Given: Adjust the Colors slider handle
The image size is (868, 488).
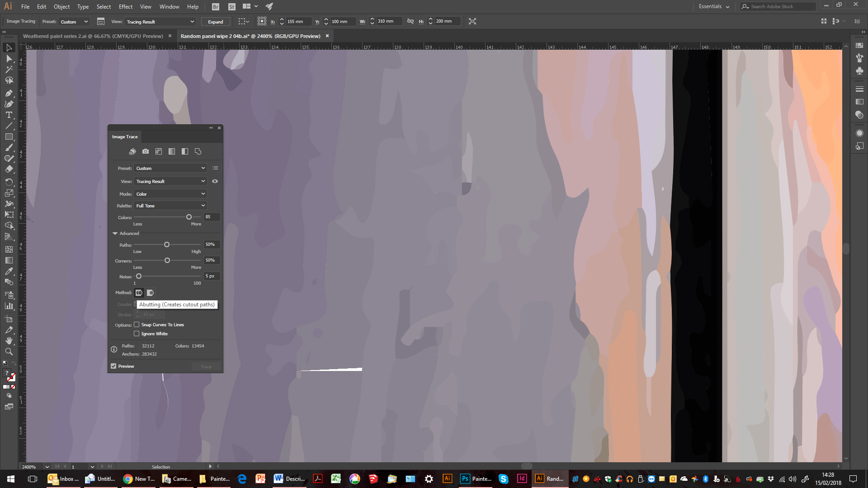Looking at the screenshot, I should [x=189, y=217].
